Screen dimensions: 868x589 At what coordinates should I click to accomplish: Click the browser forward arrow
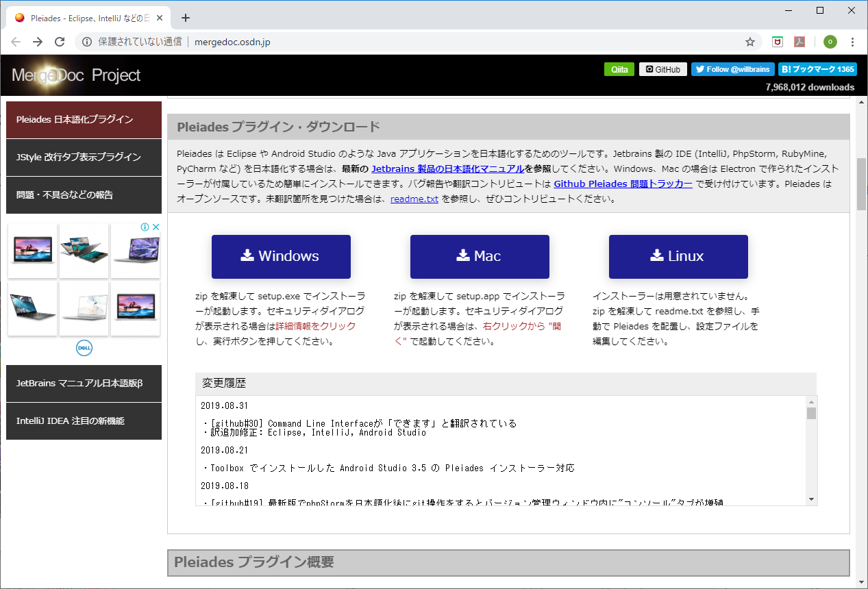pos(38,42)
